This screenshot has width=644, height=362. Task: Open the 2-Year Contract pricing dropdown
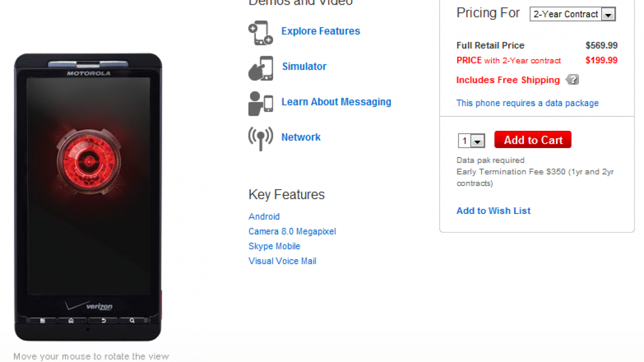pos(572,14)
